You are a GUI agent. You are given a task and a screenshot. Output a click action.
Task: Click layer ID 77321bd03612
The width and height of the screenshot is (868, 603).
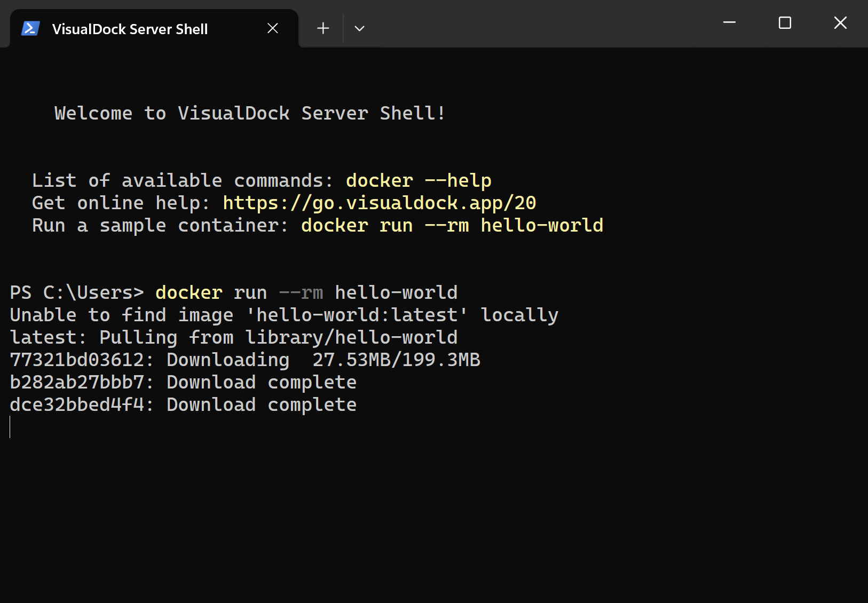[77, 360]
